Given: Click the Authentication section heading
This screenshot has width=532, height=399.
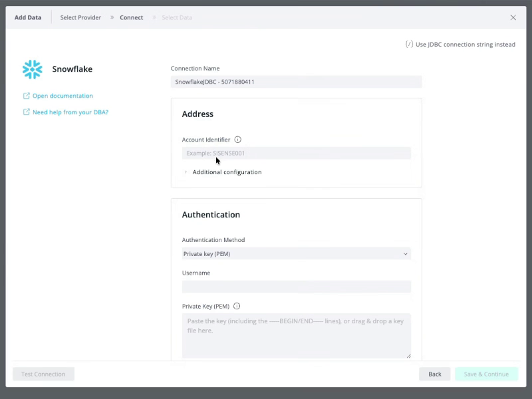Looking at the screenshot, I should (x=211, y=215).
